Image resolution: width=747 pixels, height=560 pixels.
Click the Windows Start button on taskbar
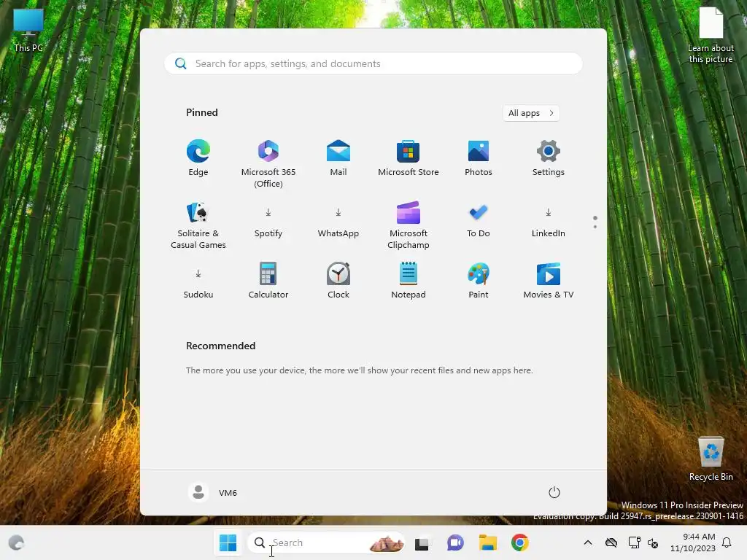pos(228,542)
